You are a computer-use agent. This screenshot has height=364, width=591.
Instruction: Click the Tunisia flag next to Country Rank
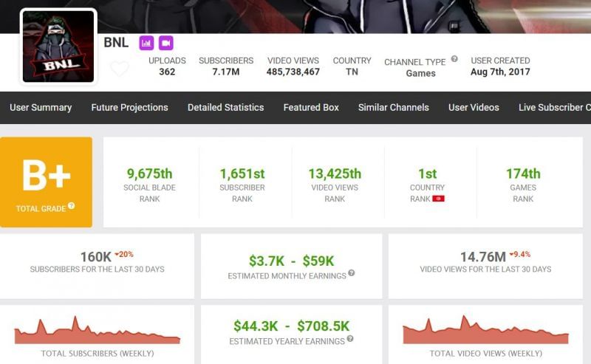click(438, 199)
